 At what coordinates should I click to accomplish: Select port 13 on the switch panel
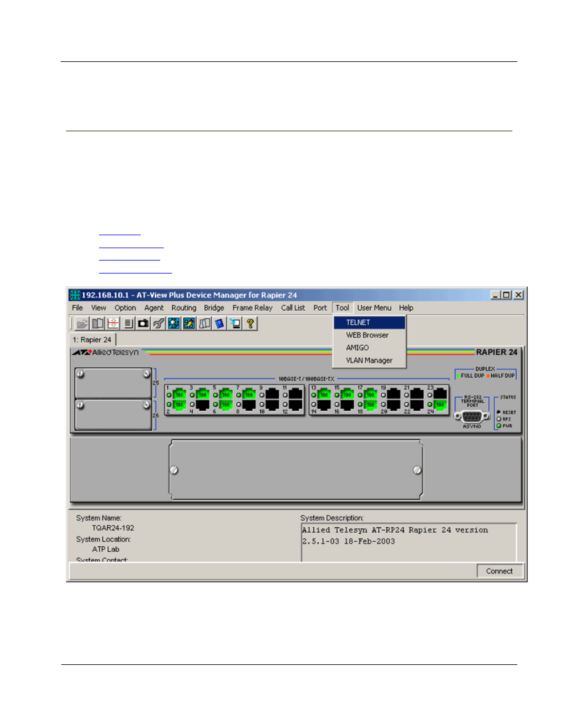[324, 394]
